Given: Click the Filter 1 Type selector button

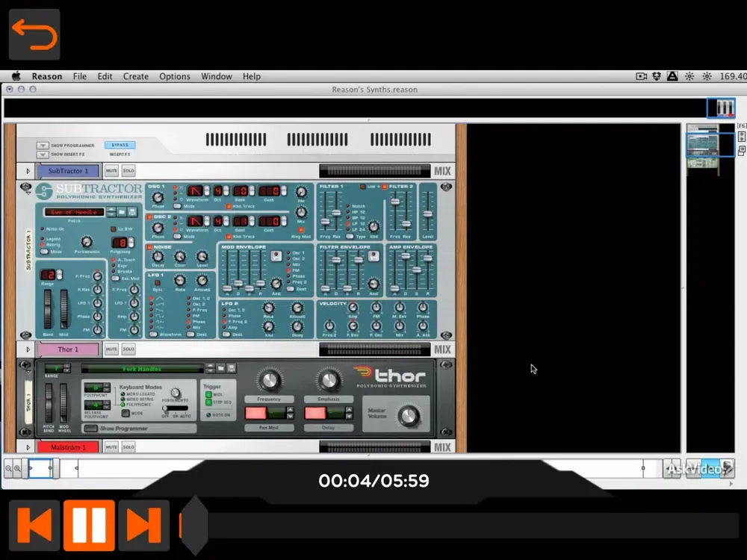Looking at the screenshot, I should point(350,236).
